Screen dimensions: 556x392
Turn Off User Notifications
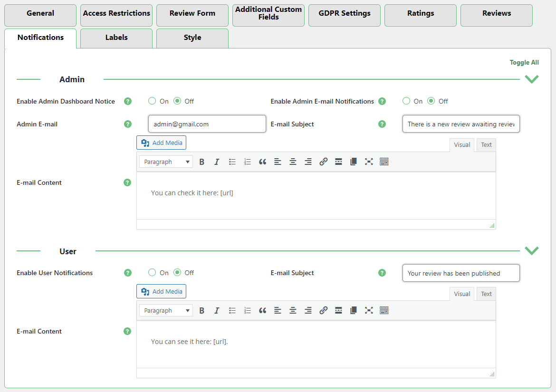(177, 273)
